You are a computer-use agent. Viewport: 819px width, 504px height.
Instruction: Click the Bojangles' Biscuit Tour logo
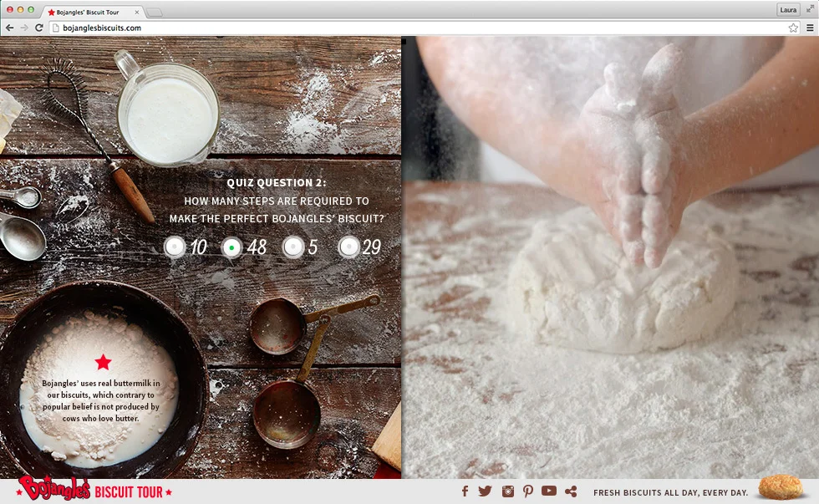tap(94, 488)
